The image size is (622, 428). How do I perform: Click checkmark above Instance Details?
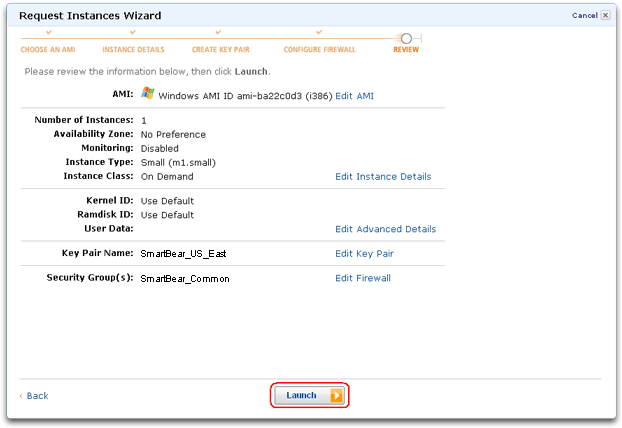(x=133, y=32)
